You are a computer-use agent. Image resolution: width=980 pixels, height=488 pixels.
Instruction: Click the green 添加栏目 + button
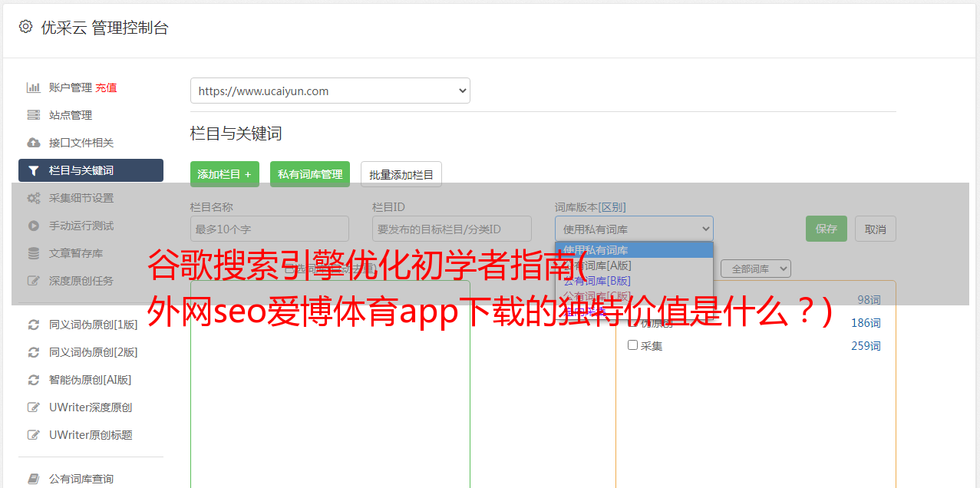click(225, 174)
